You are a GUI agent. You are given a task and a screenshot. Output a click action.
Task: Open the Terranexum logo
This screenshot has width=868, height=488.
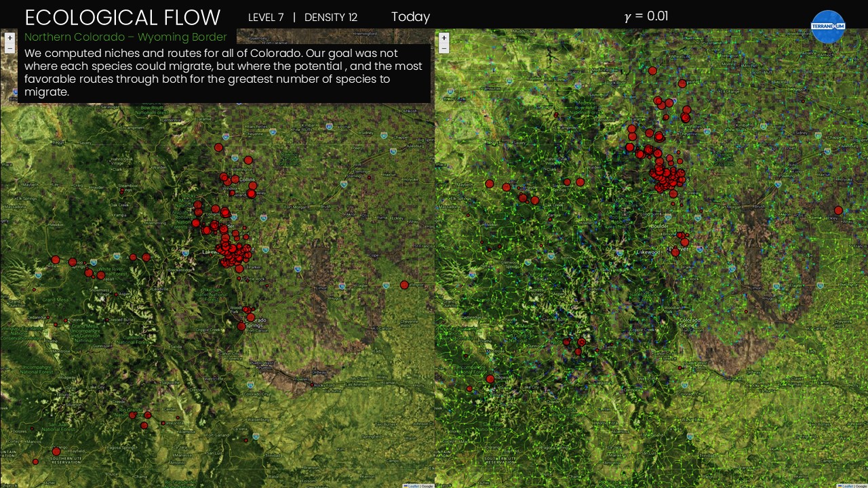click(x=828, y=26)
